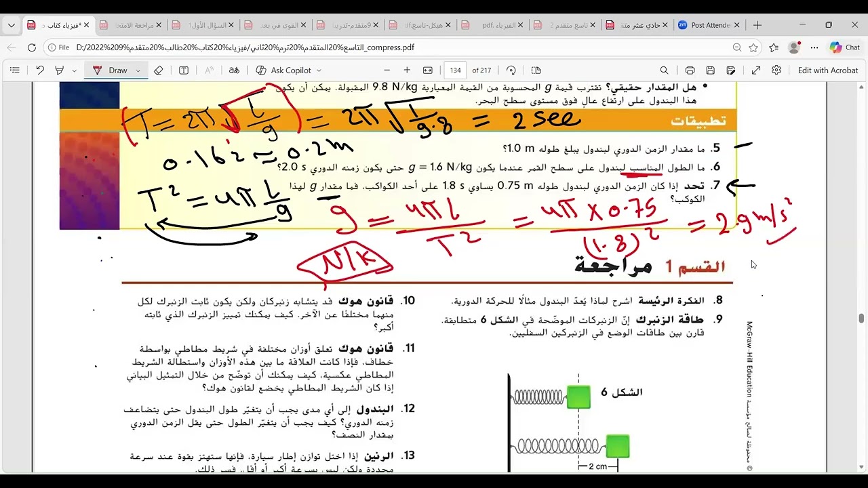
Task: Click the vertical scrollbar thumb
Action: click(x=861, y=319)
